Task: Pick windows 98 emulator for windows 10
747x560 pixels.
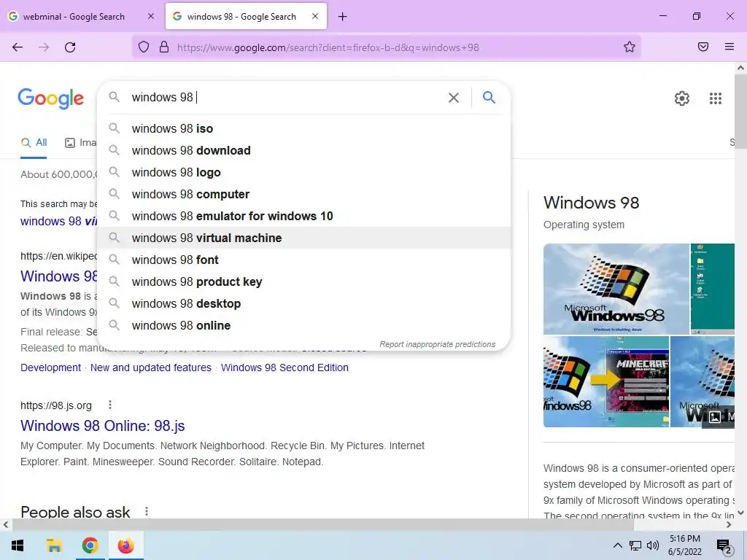Action: 303,216
